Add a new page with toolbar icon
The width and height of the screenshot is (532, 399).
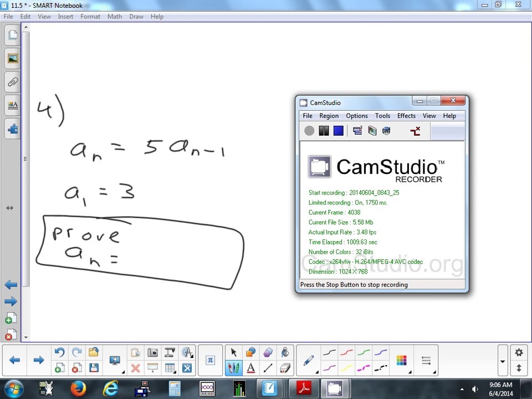[59, 367]
